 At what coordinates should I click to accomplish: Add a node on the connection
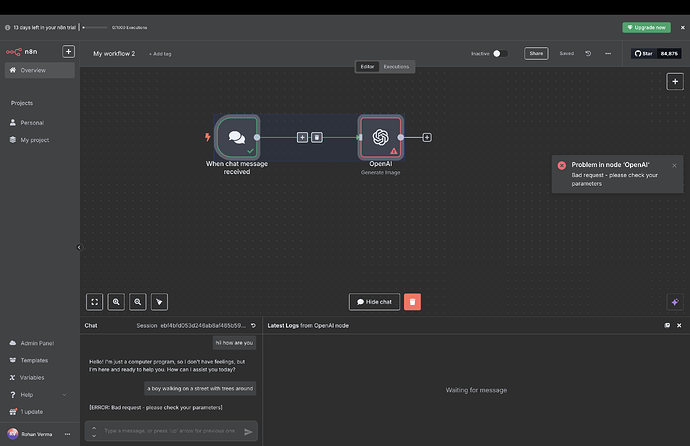tap(302, 137)
